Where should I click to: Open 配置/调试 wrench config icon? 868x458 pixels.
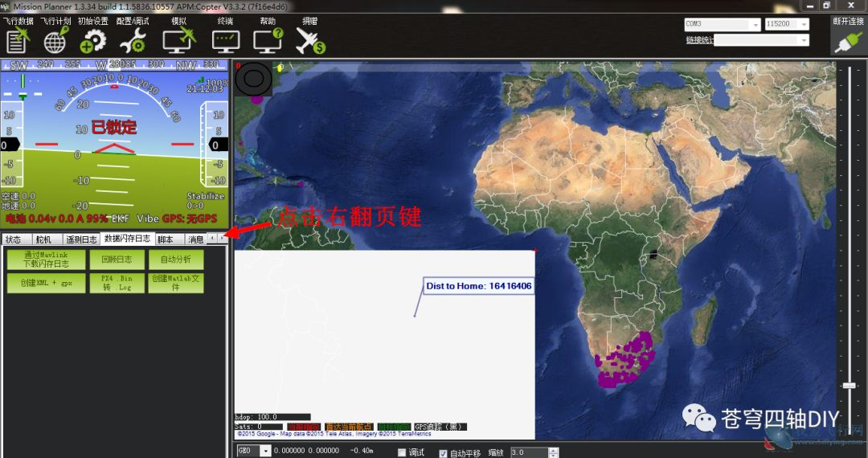[133, 40]
